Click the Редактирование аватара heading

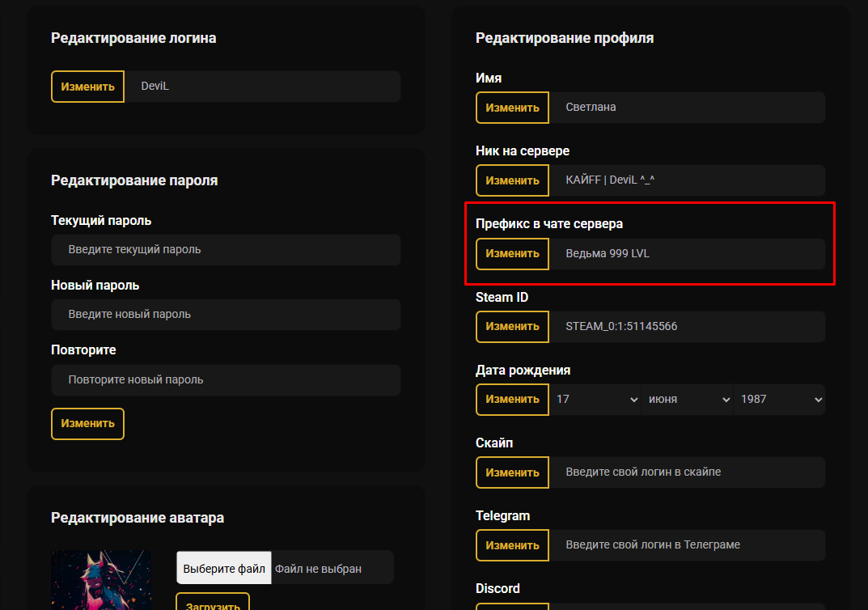pyautogui.click(x=138, y=518)
